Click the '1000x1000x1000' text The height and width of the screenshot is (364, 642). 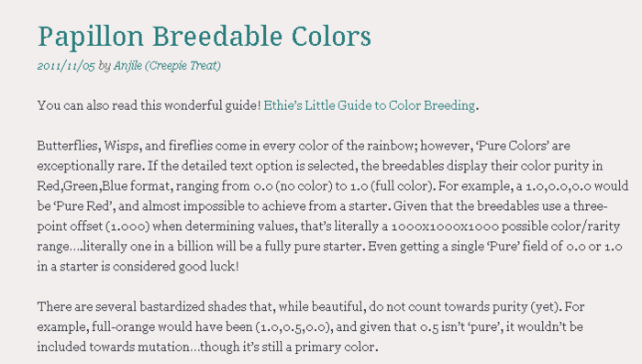[x=445, y=226]
